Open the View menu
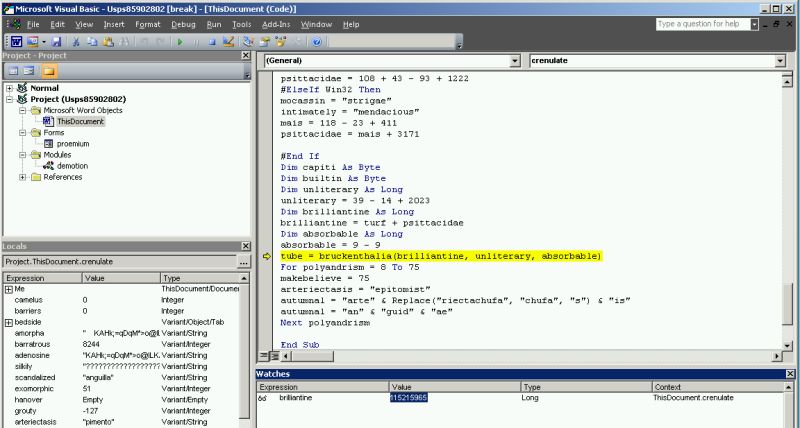Screen dimensions: 800x428 click(84, 24)
